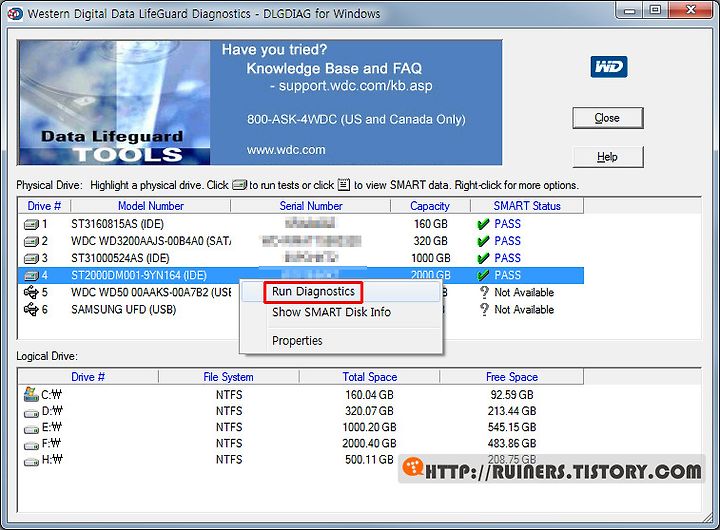Click green check icon for ST31000524AS row
The image size is (720, 530).
coord(483,258)
